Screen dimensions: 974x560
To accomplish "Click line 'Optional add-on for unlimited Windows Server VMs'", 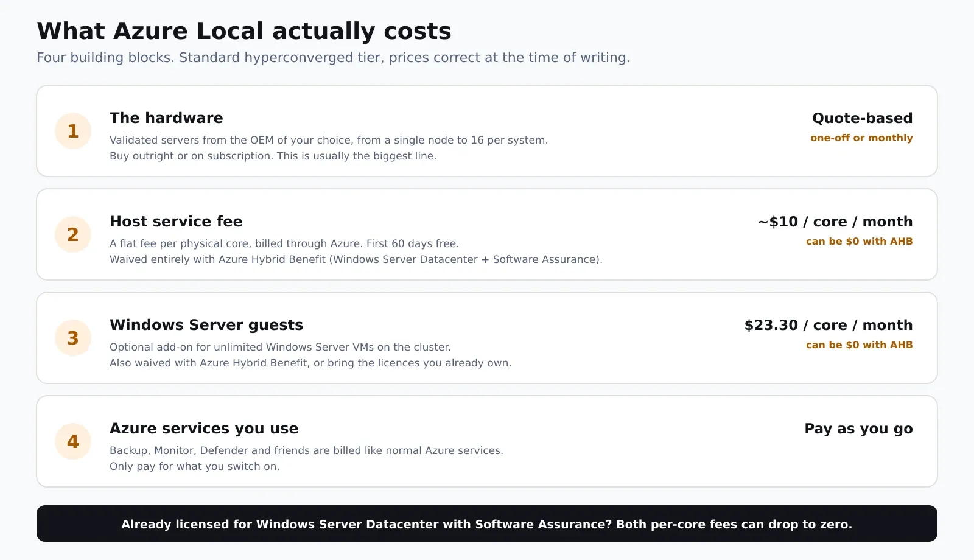I will [280, 347].
